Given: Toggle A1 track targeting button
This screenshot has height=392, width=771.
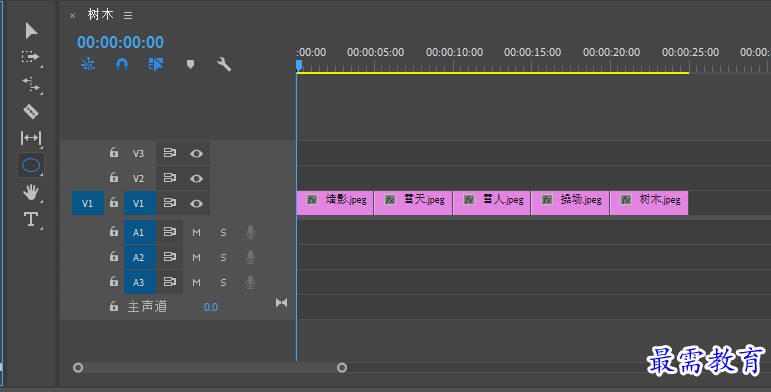Looking at the screenshot, I should click(140, 232).
